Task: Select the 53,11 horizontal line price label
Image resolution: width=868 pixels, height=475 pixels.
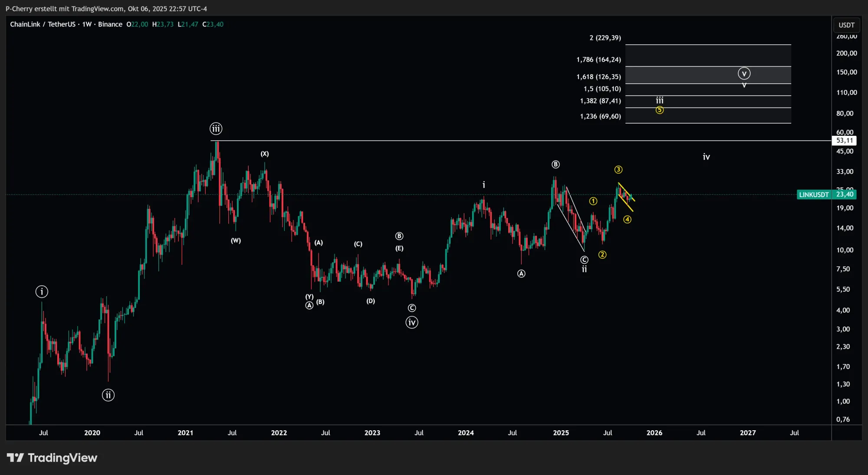Action: (844, 141)
